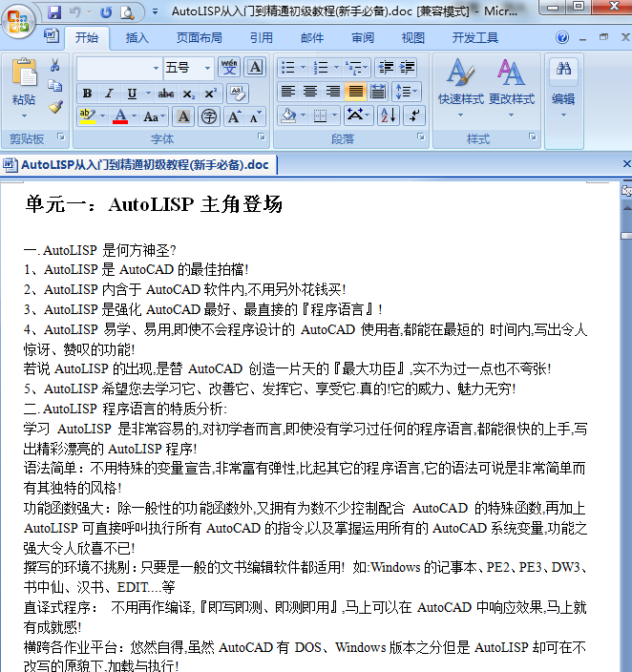The width and height of the screenshot is (632, 672).
Task: Apply yellow text highlight color
Action: point(88,116)
